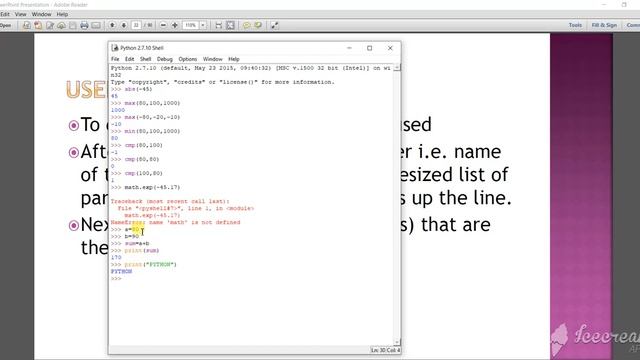Click the last empty >>> prompt

pyautogui.click(x=116, y=279)
